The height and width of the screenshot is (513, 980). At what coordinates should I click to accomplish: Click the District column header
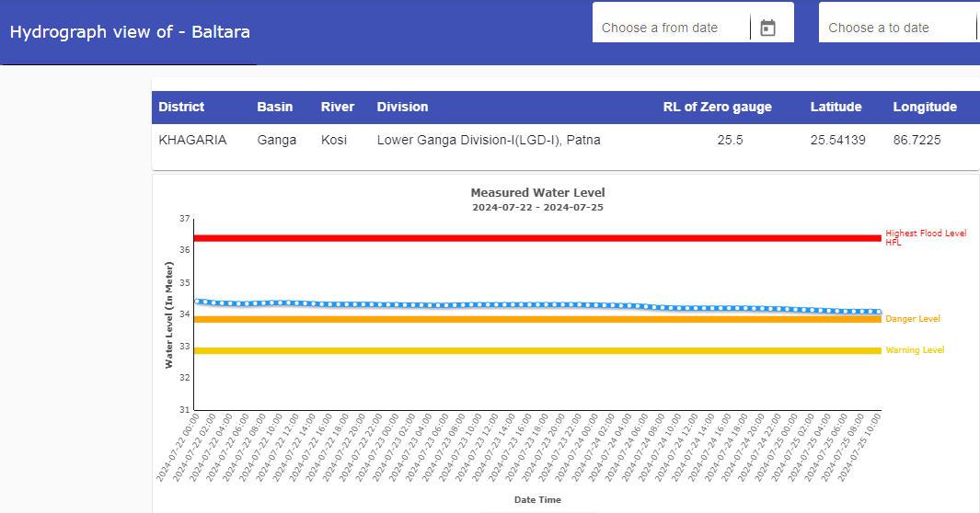181,107
